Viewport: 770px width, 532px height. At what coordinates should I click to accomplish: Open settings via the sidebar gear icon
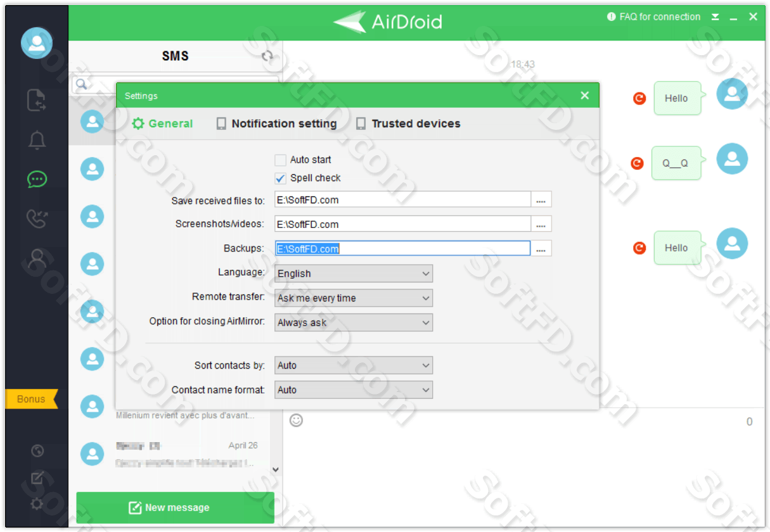[x=37, y=504]
